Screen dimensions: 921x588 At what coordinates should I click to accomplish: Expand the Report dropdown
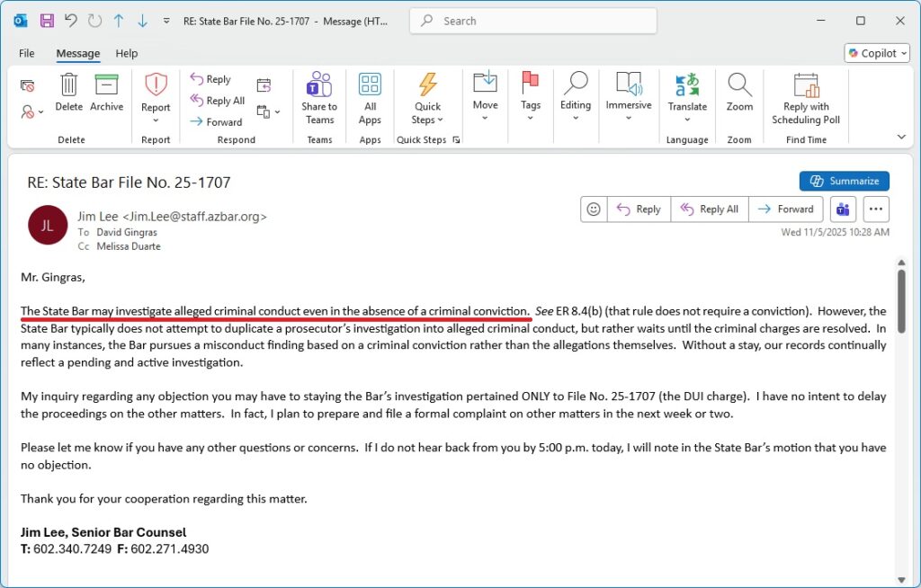[156, 119]
